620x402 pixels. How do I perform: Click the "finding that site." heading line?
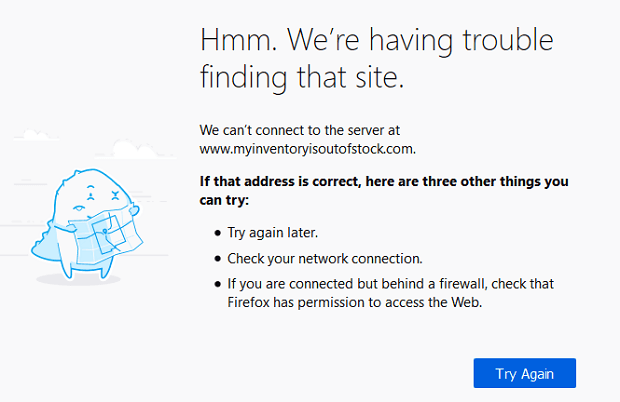coord(302,77)
